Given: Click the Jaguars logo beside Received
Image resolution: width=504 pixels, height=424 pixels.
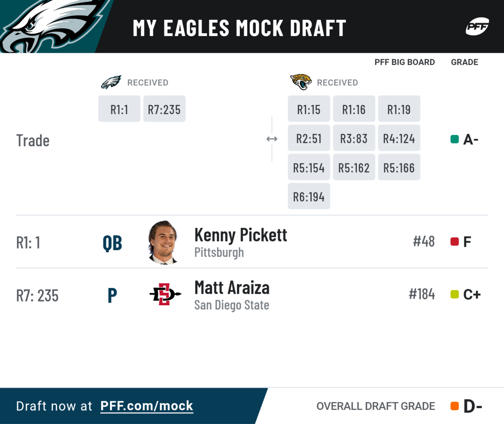Looking at the screenshot, I should (301, 82).
